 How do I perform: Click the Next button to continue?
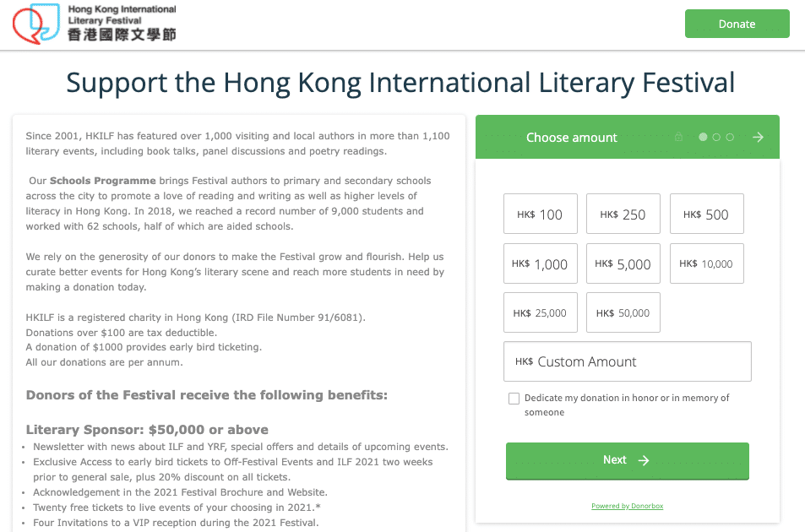click(627, 460)
